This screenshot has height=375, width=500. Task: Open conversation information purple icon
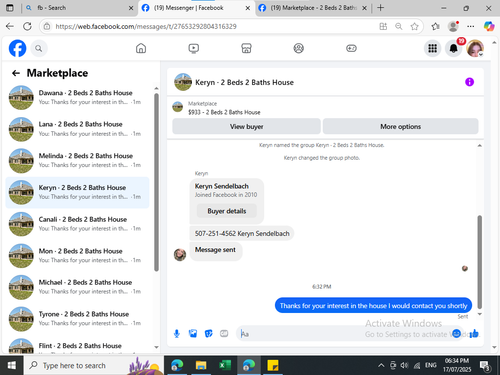[x=469, y=82]
